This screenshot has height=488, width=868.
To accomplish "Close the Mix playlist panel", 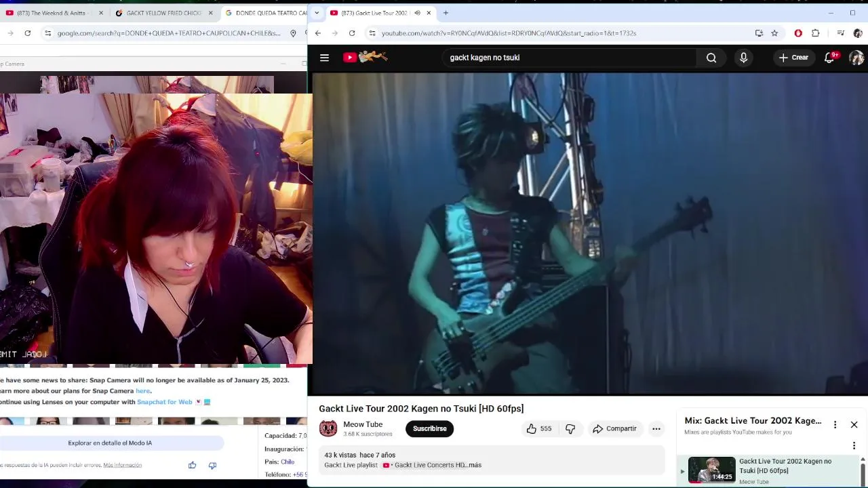I will coord(854,425).
